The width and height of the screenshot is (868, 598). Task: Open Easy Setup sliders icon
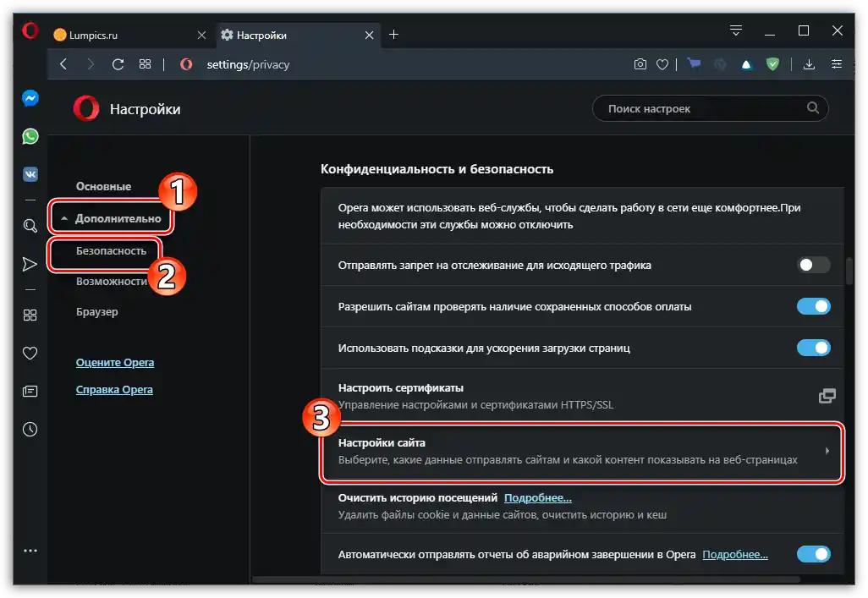click(x=837, y=64)
